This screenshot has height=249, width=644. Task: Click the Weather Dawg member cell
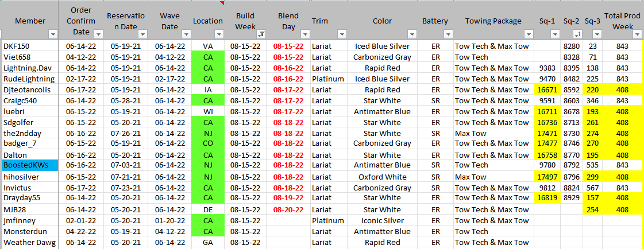pyautogui.click(x=29, y=243)
